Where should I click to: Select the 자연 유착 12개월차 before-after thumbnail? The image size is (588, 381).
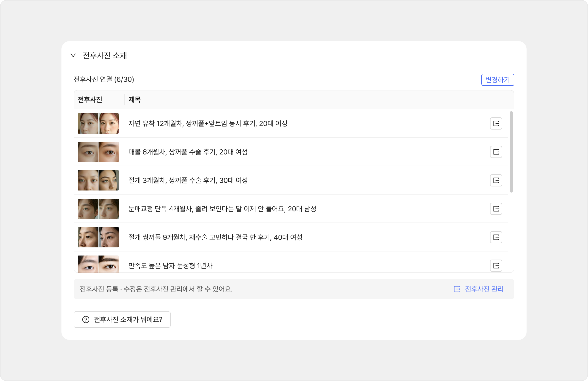click(98, 123)
